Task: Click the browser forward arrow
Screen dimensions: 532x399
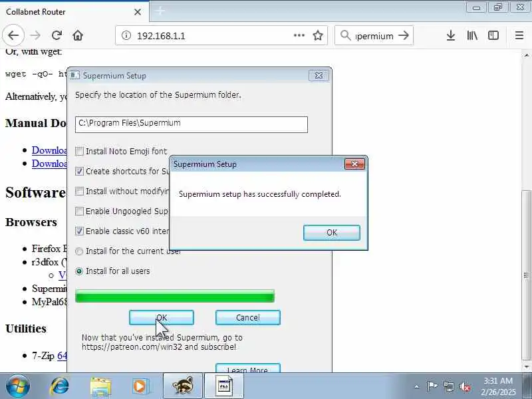Action: (x=35, y=35)
